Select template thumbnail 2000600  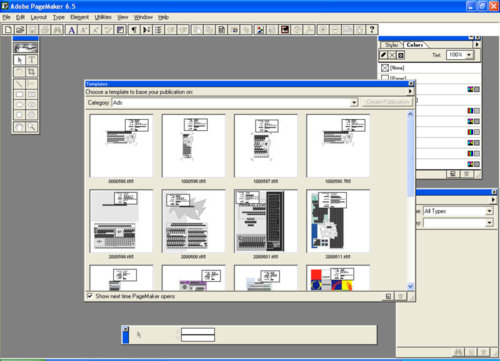tap(193, 221)
